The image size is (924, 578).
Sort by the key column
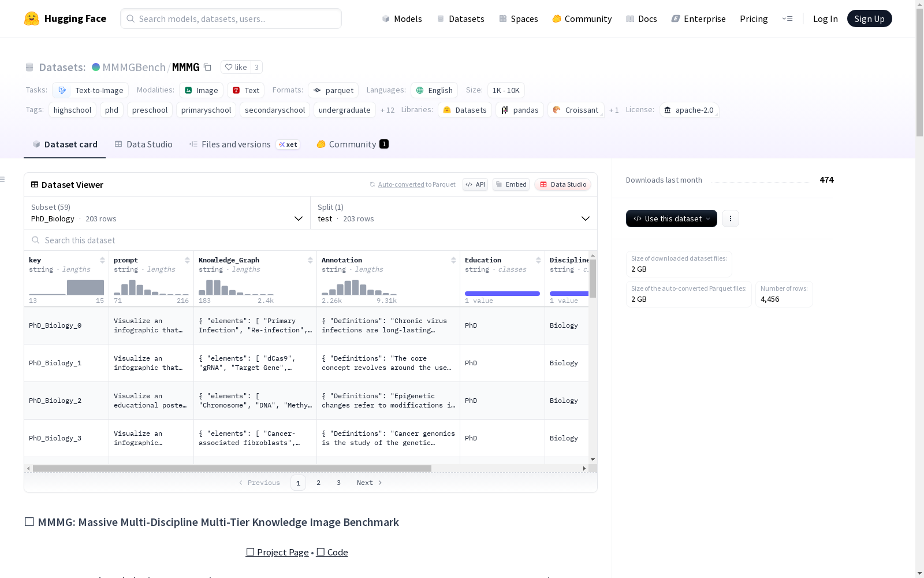click(102, 260)
